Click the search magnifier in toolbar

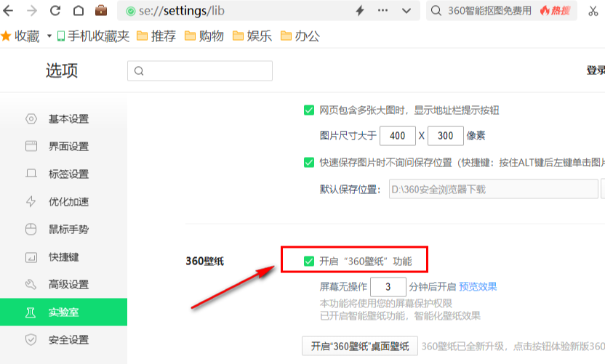436,11
